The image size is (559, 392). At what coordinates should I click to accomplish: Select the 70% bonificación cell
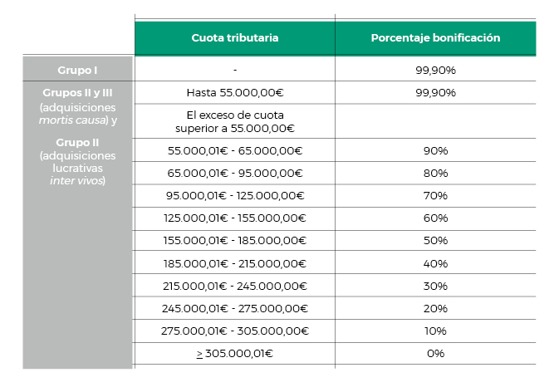click(x=435, y=195)
